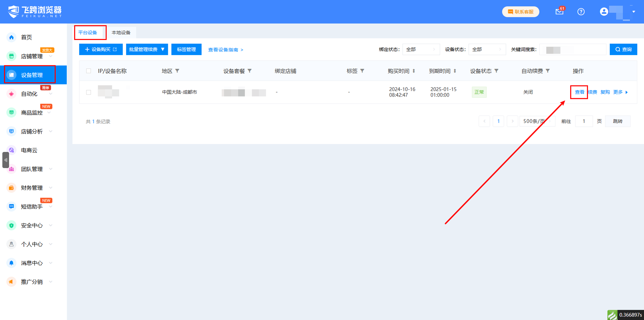Filter the 设备状态 column with funnel icon
The width and height of the screenshot is (644, 320).
(x=496, y=71)
